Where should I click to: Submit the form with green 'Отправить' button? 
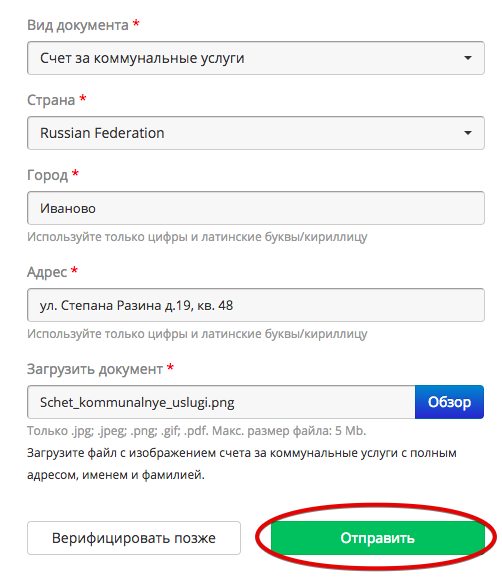pyautogui.click(x=377, y=538)
